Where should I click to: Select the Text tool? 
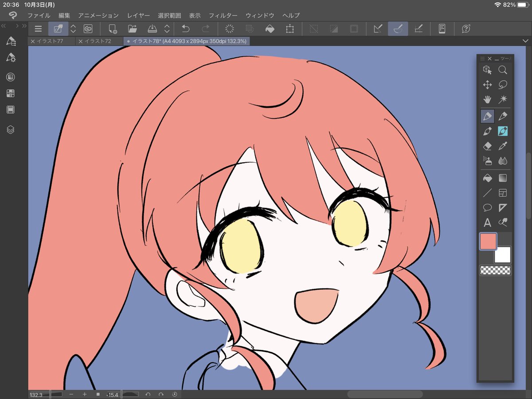click(x=487, y=223)
